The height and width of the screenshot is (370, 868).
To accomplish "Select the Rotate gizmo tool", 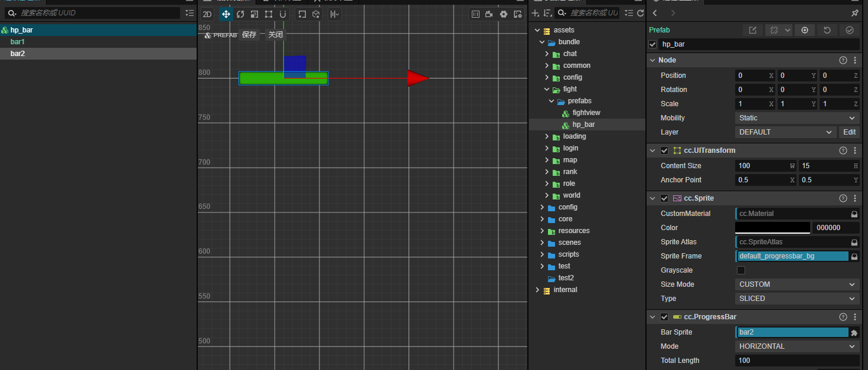I will pos(240,14).
